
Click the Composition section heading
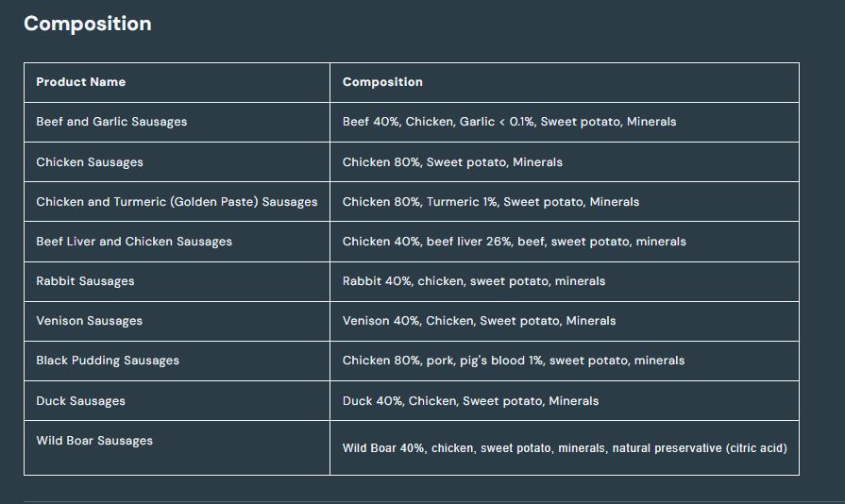[x=87, y=24]
